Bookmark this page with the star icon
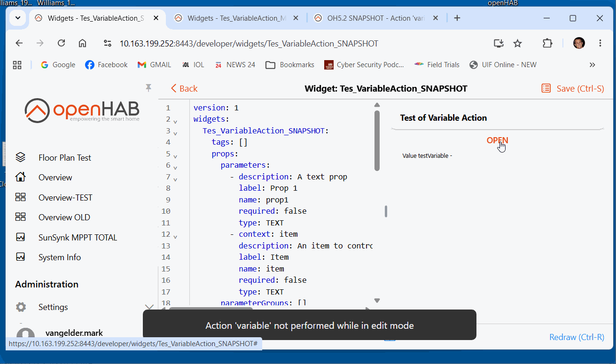The width and height of the screenshot is (616, 364). click(517, 43)
